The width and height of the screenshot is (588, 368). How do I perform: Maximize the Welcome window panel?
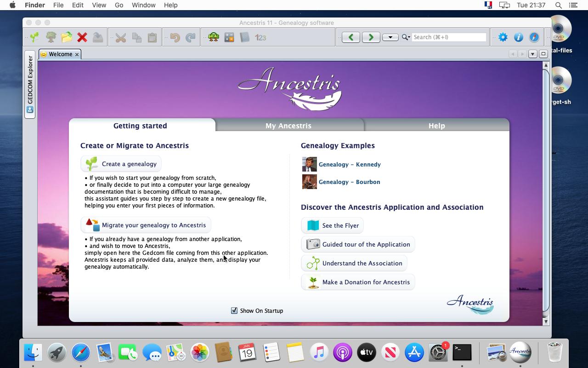[x=543, y=54]
